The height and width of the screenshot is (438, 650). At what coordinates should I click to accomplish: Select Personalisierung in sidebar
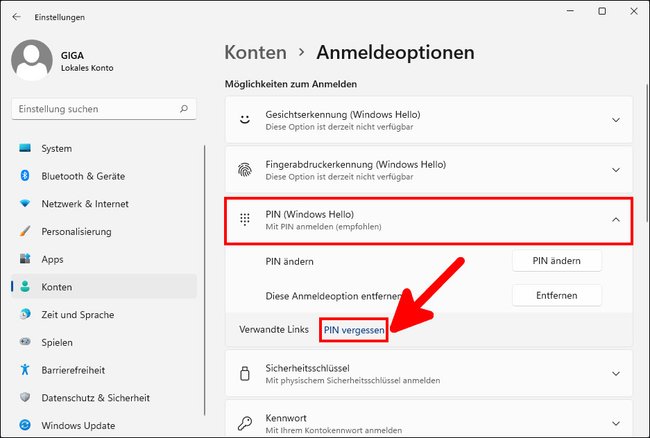coord(104,232)
